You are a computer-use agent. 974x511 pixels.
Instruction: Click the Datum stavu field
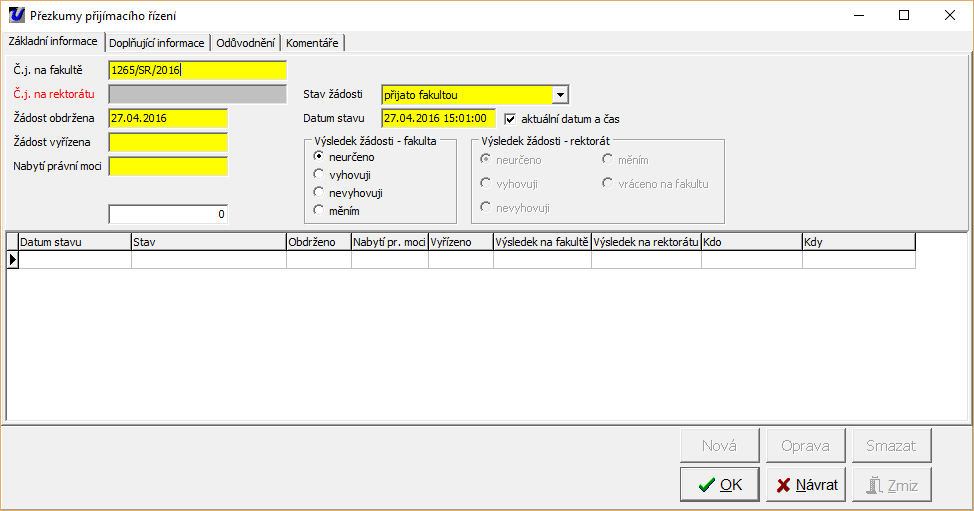pos(438,119)
